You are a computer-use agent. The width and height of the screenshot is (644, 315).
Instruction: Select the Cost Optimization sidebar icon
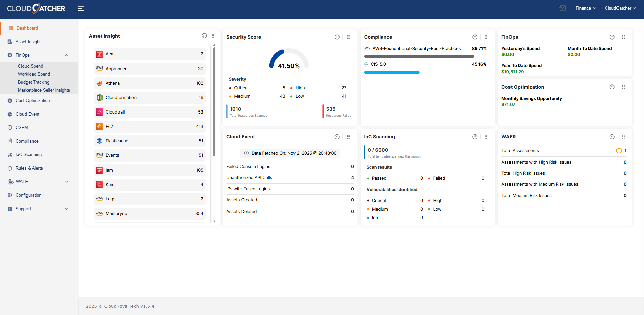tap(10, 100)
